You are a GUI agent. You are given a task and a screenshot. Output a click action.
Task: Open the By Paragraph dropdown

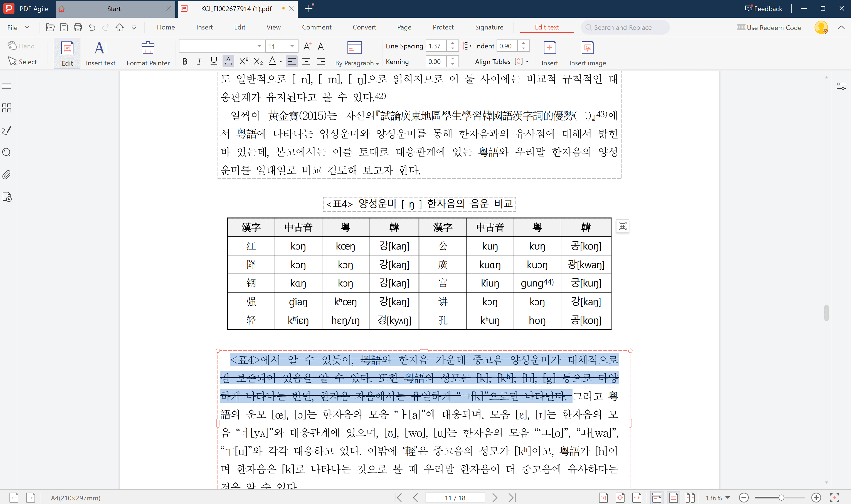pyautogui.click(x=357, y=63)
